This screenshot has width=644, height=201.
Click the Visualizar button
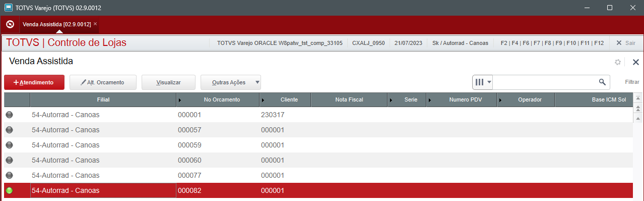168,82
